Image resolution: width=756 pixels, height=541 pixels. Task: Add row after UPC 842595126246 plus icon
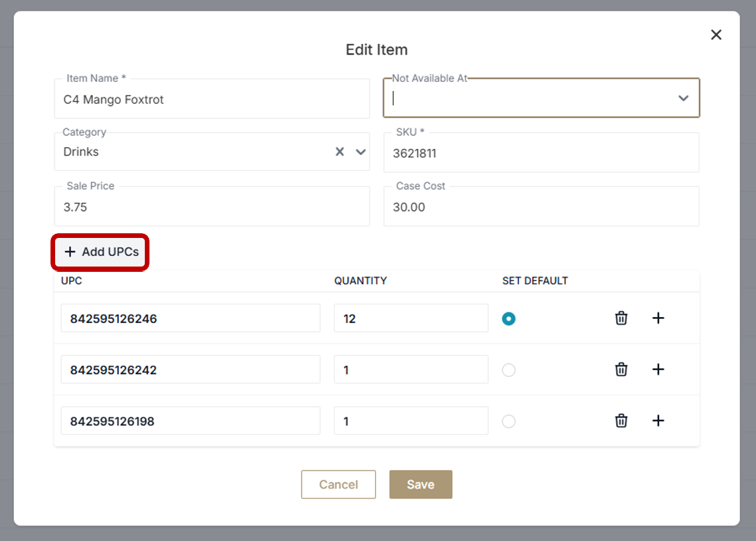(x=658, y=318)
